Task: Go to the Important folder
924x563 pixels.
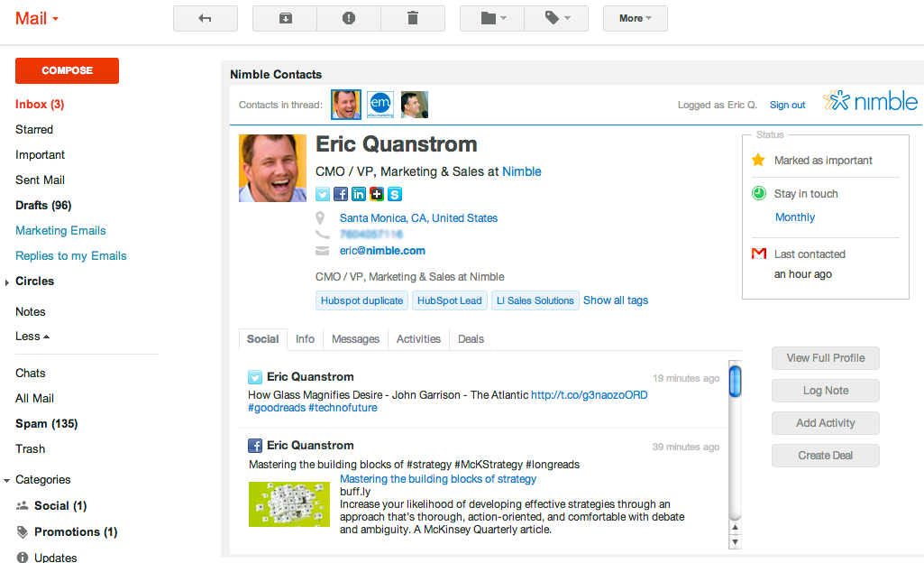Action: [x=40, y=155]
